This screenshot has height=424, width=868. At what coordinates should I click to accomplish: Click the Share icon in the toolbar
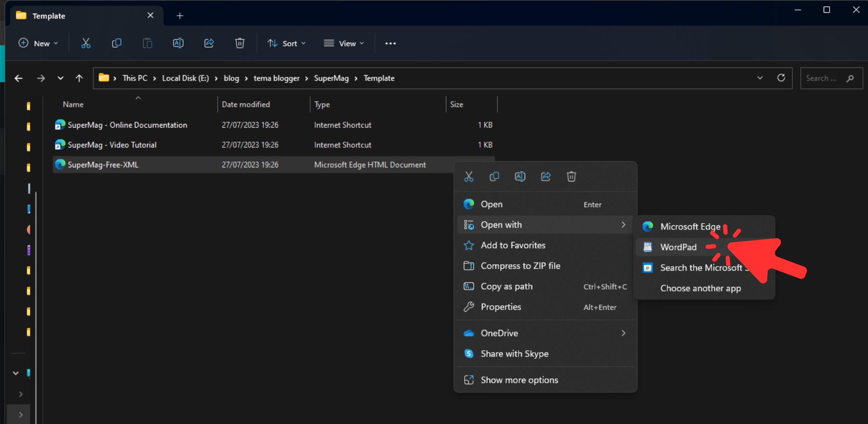(x=209, y=43)
